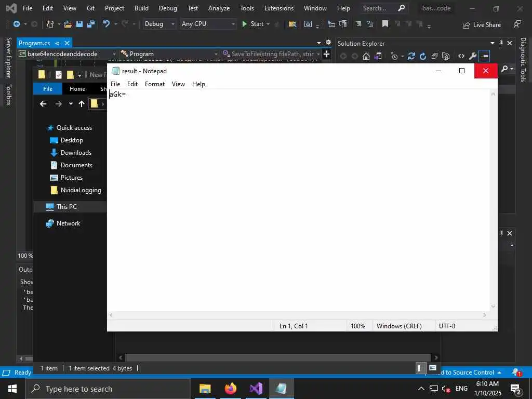Click the Type here to search box
Viewport: 532px width, 399px height.
(x=108, y=389)
